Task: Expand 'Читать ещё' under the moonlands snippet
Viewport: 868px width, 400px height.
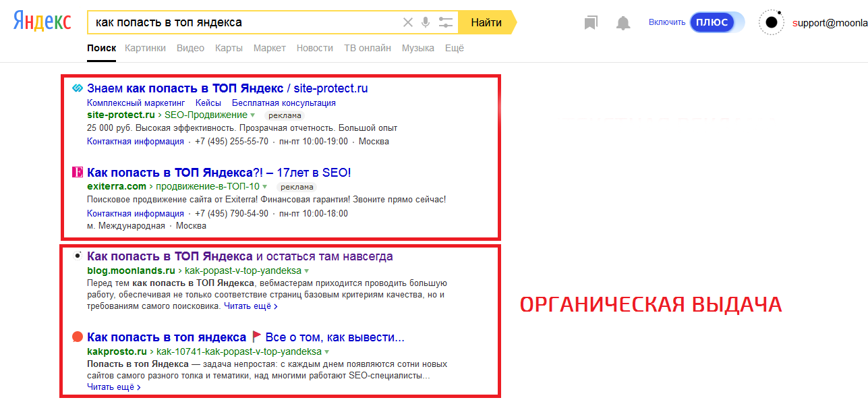Action: [x=251, y=306]
